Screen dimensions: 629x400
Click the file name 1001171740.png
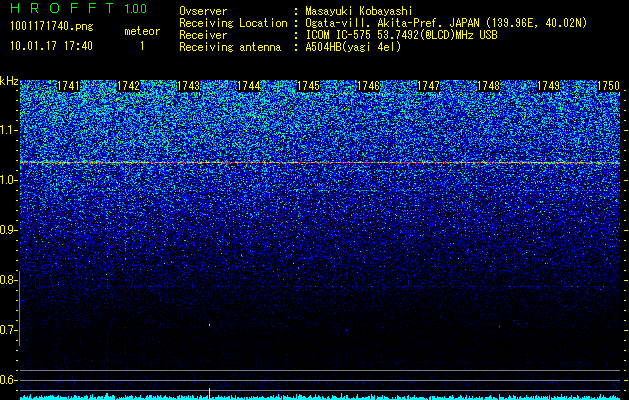point(52,27)
